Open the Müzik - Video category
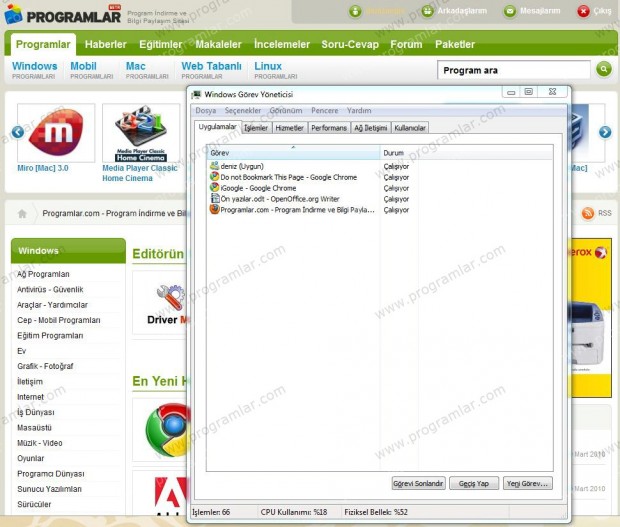Screen dimensions: 620x527 (40, 443)
